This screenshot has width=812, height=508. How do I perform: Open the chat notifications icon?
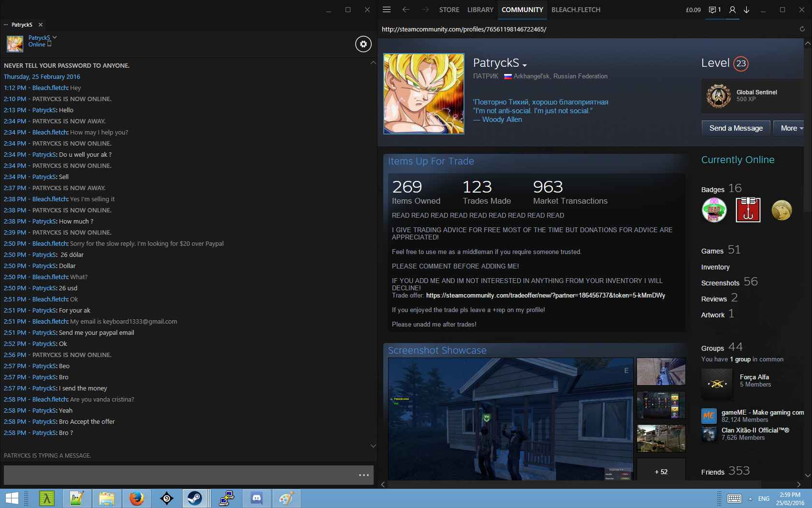[x=714, y=10]
